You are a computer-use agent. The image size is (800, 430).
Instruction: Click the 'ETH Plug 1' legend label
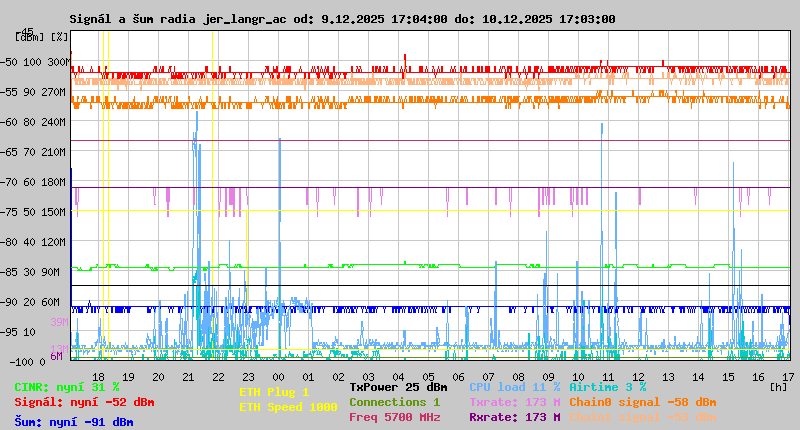coord(274,392)
